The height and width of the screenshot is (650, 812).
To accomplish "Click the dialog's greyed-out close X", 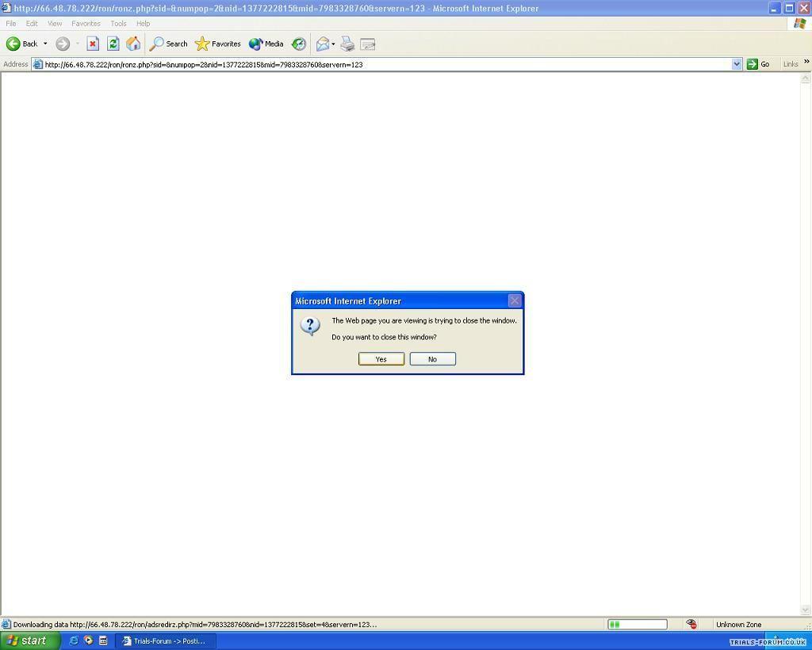I will point(514,300).
